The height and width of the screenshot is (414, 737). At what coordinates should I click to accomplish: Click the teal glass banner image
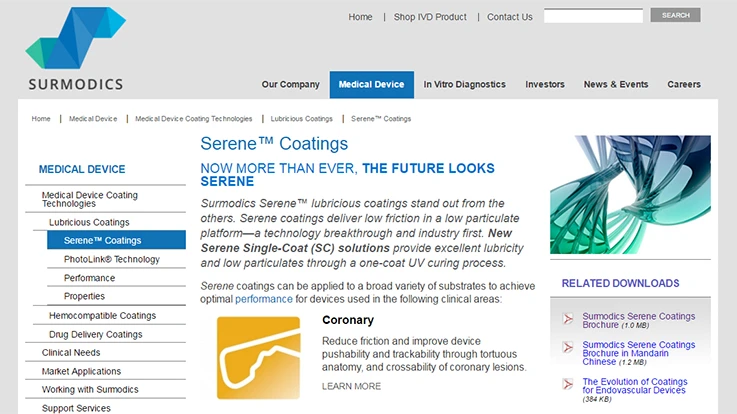(x=629, y=194)
